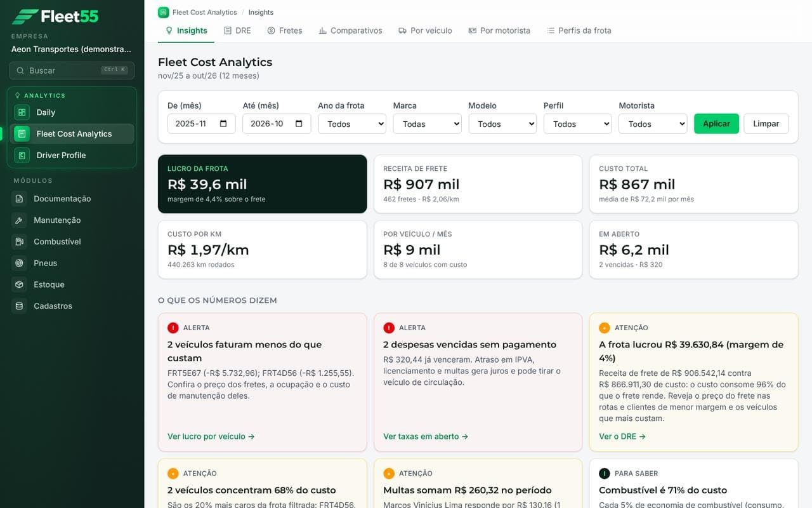Open calendar picker in De (mês) field

click(x=223, y=124)
